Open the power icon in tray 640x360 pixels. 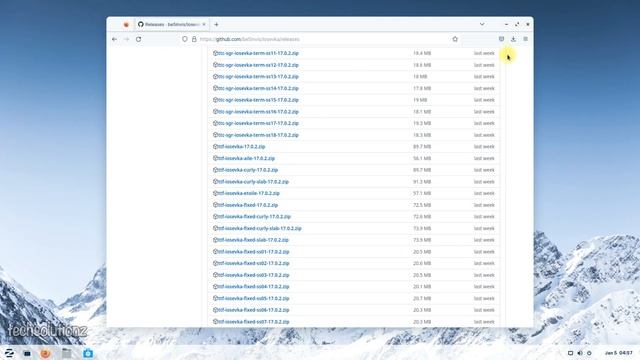point(589,353)
